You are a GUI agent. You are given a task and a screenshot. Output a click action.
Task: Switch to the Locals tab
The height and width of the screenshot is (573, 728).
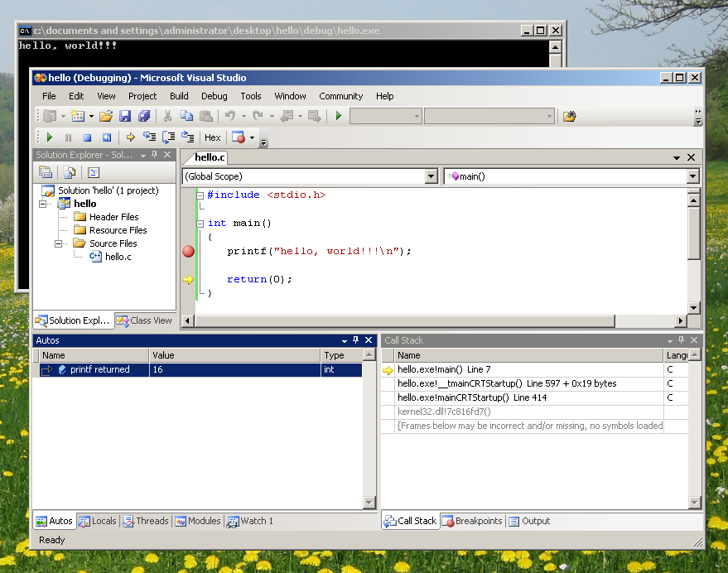[x=98, y=521]
